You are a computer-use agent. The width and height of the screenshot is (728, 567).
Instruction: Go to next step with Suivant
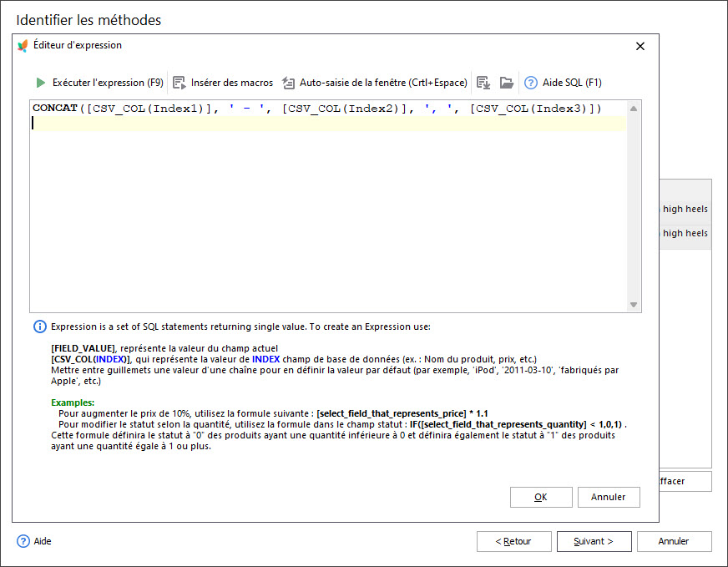tap(594, 541)
